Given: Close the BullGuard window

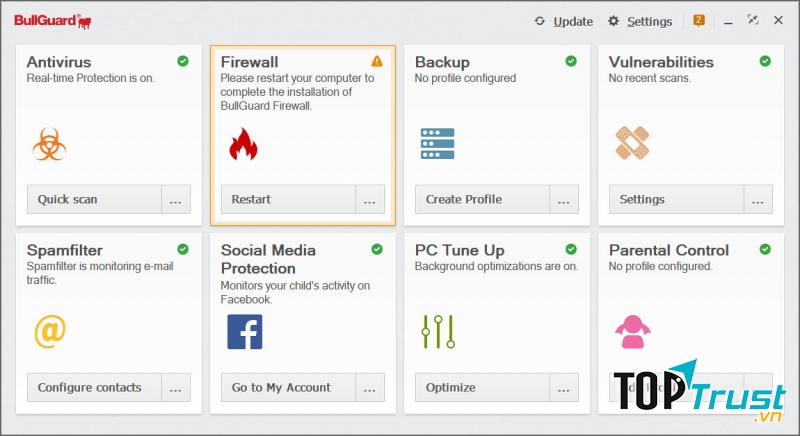Looking at the screenshot, I should (x=778, y=20).
